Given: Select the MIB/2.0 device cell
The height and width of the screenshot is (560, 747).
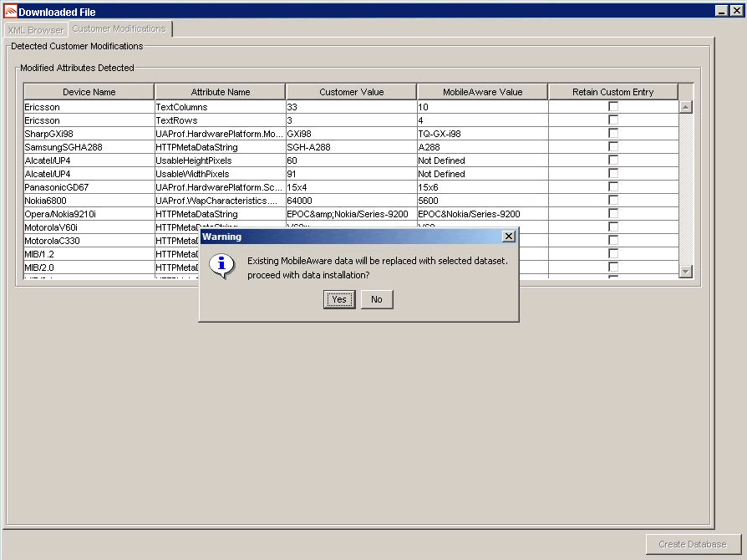Looking at the screenshot, I should (89, 267).
